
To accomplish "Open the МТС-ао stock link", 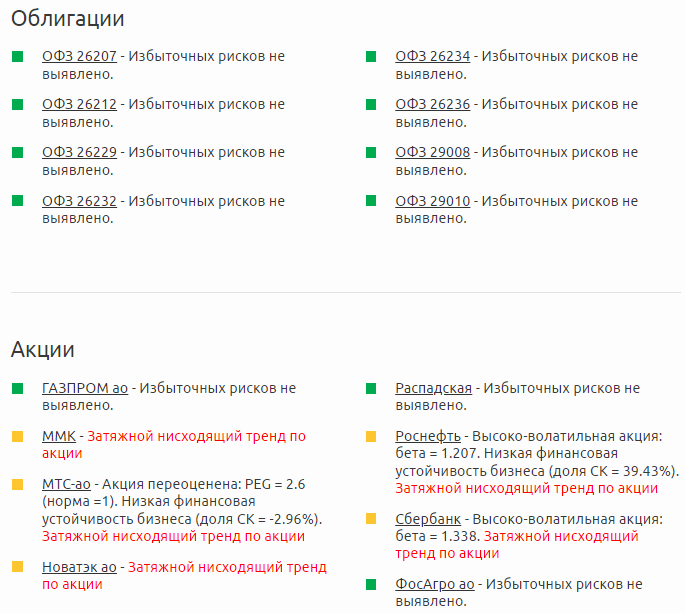I will [66, 484].
